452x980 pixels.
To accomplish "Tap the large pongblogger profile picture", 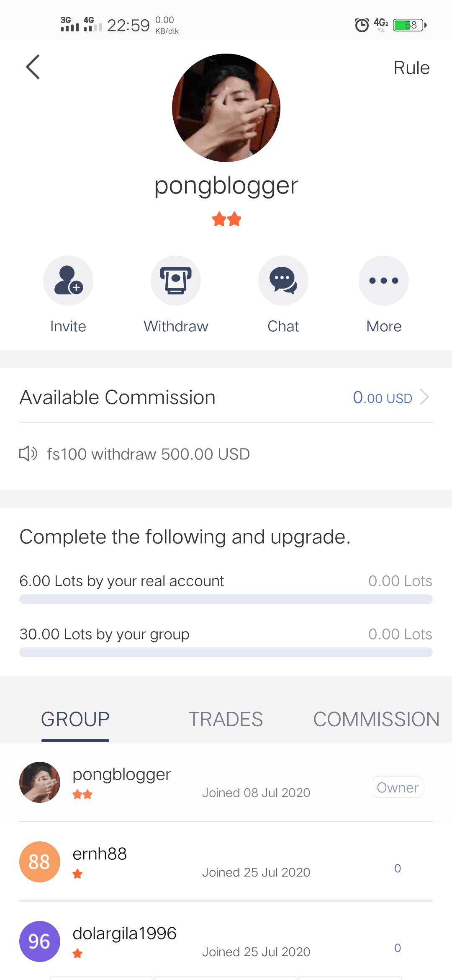I will (x=226, y=108).
